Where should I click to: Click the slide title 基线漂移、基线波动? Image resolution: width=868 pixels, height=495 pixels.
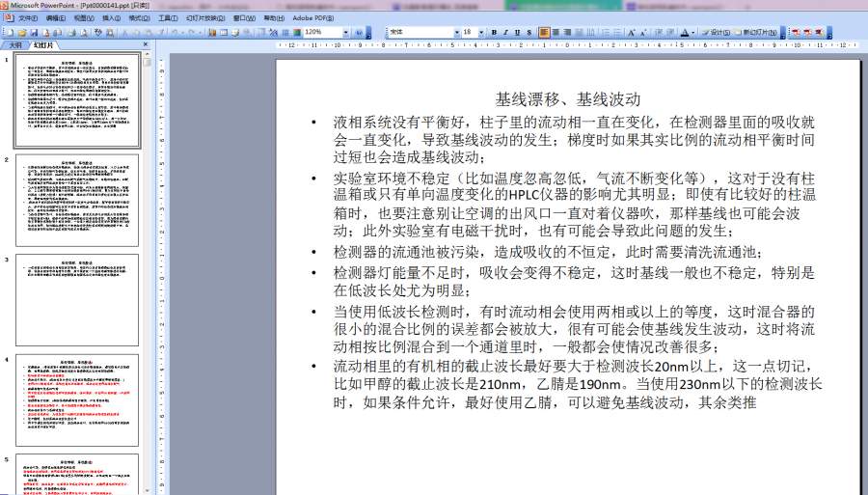coord(568,99)
